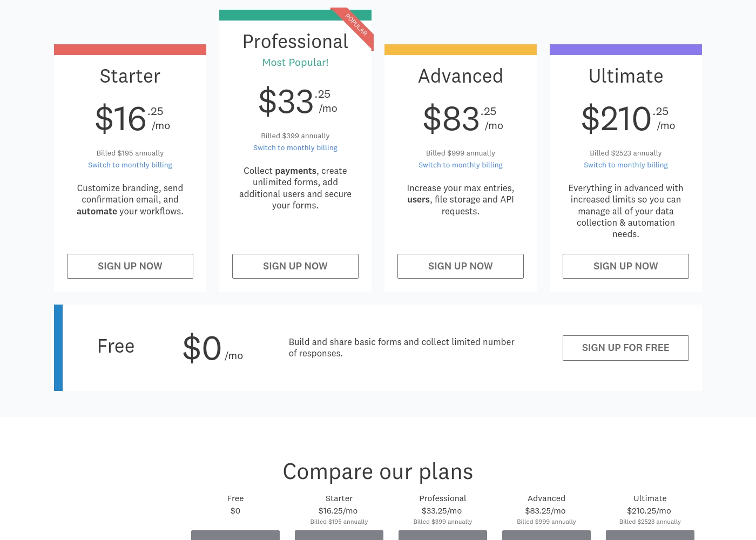Click the red Starter plan color bar
Screen dimensions: 756x540
[130, 50]
